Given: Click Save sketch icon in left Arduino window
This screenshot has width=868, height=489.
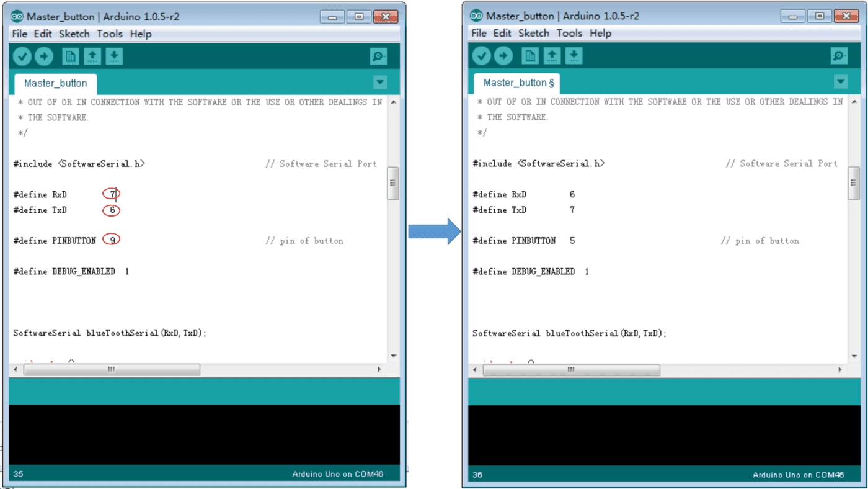Looking at the screenshot, I should pyautogui.click(x=114, y=56).
